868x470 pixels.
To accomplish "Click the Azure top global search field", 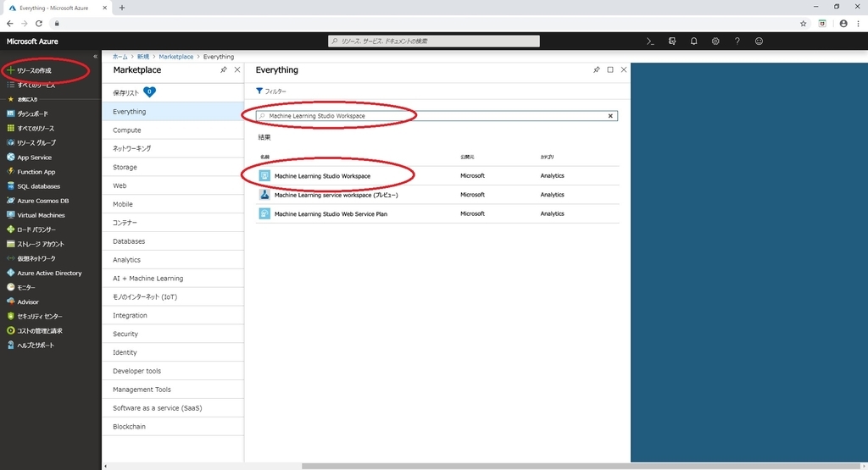I will pos(434,41).
